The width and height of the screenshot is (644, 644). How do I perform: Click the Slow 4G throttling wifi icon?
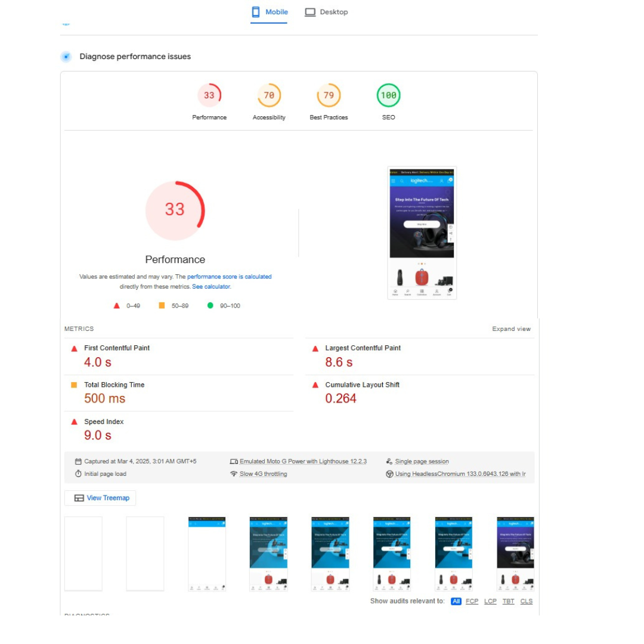point(234,474)
